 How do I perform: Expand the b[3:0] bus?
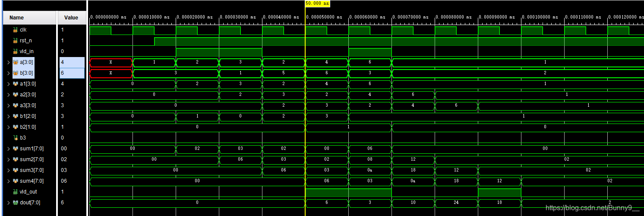coord(8,73)
